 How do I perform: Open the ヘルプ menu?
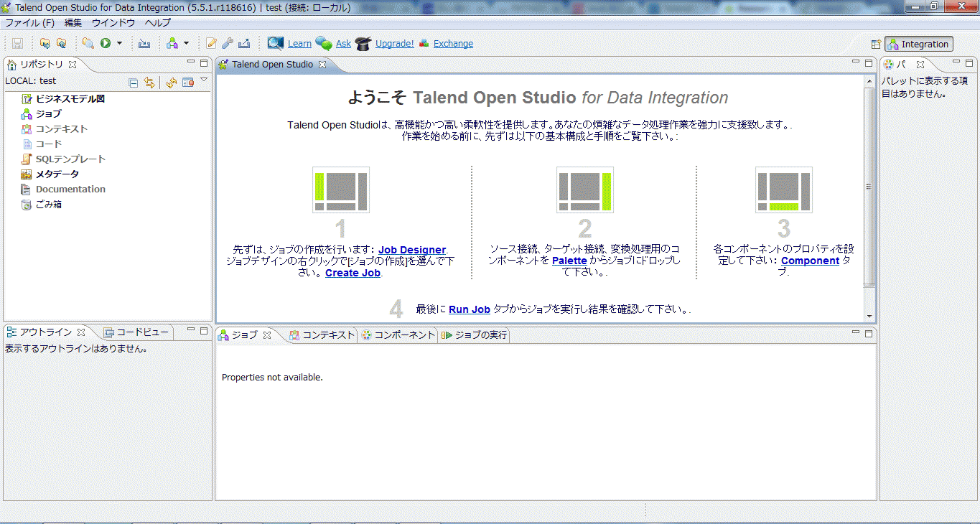coord(158,23)
